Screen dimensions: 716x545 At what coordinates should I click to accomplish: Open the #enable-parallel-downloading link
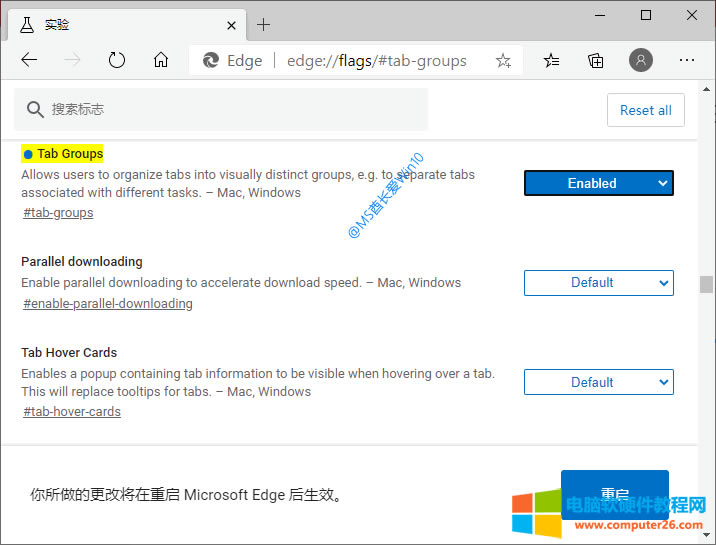108,304
